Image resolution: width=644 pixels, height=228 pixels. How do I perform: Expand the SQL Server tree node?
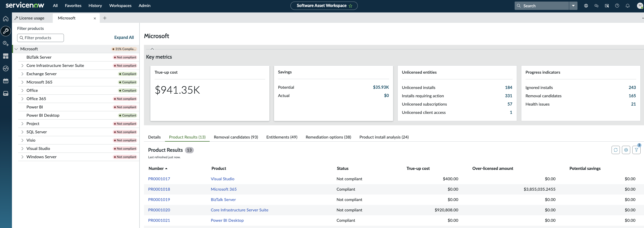pos(22,132)
